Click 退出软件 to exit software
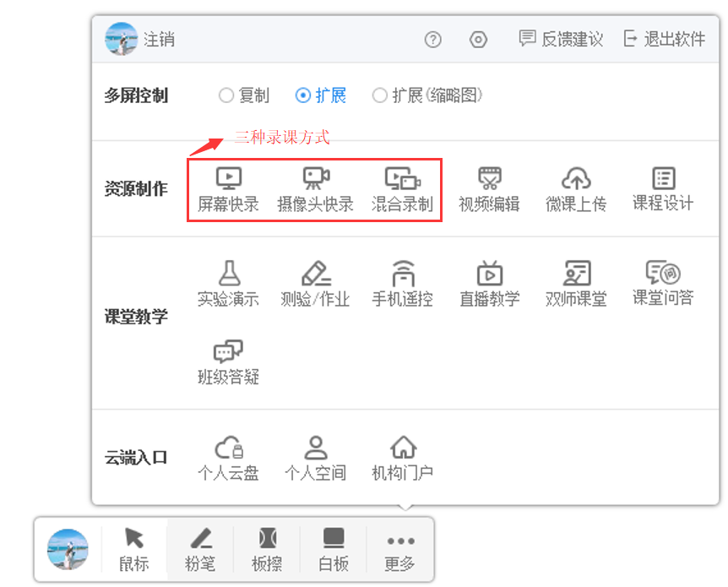This screenshot has width=728, height=587. [664, 39]
